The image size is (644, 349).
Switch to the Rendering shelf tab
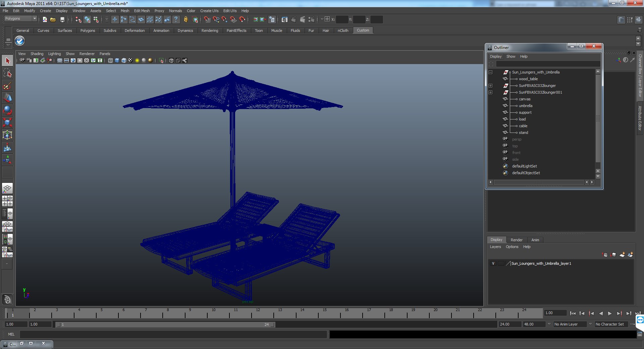pos(210,31)
